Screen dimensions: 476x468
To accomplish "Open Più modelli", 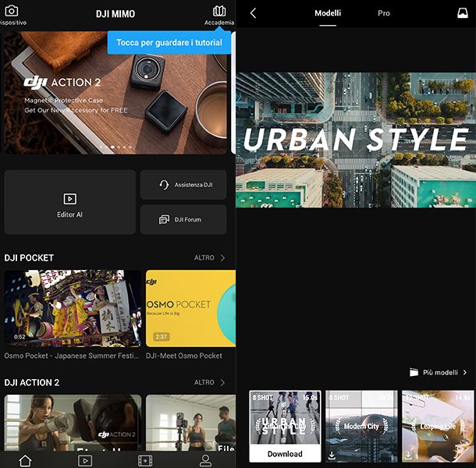I will tap(438, 372).
